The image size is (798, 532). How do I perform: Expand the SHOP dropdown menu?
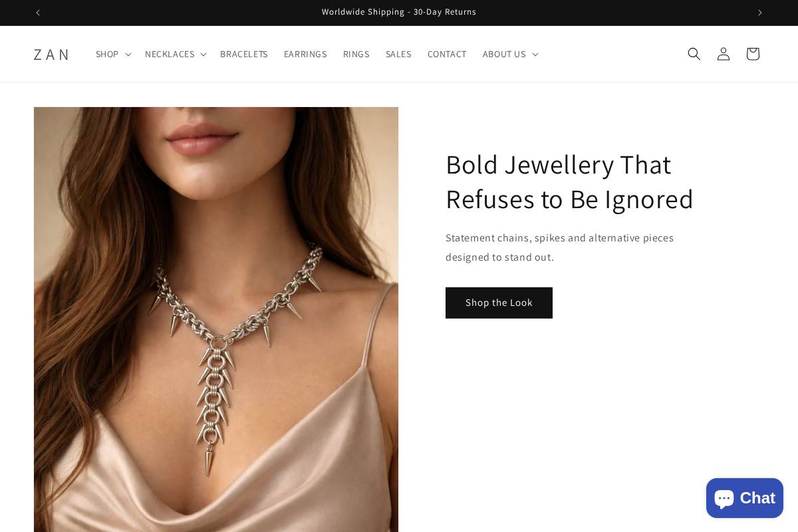coord(112,54)
